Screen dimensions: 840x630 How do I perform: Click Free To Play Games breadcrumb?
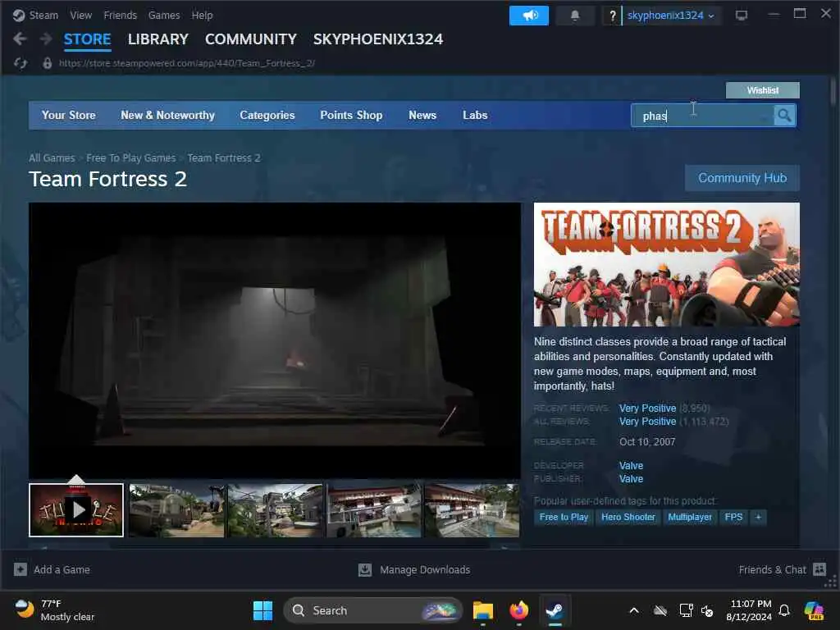click(x=130, y=158)
